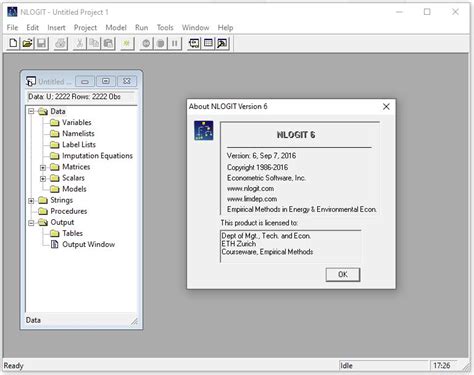
Task: Click the green star toolbar icon
Action: coord(127,43)
